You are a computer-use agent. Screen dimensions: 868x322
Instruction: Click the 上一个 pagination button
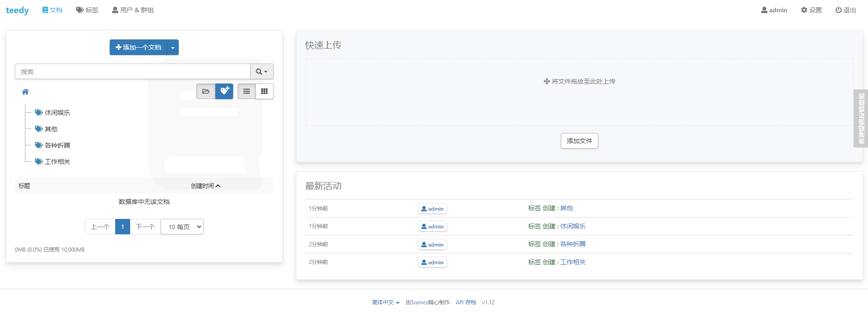coord(100,227)
